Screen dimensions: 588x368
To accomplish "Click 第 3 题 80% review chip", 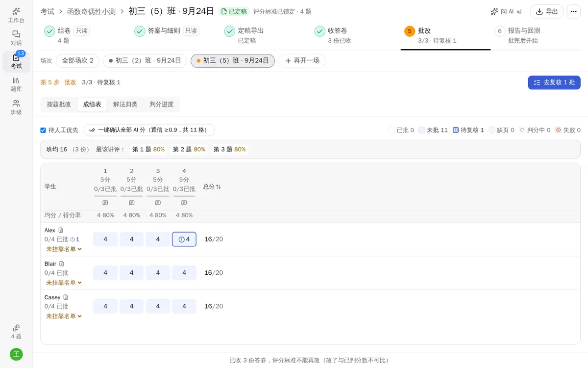I will (x=229, y=149).
